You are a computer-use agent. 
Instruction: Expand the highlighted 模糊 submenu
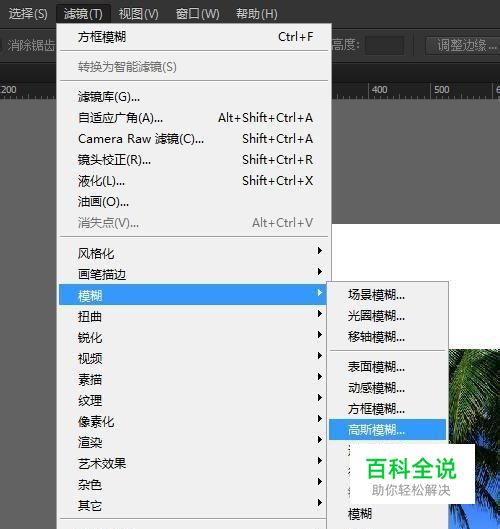coord(193,295)
